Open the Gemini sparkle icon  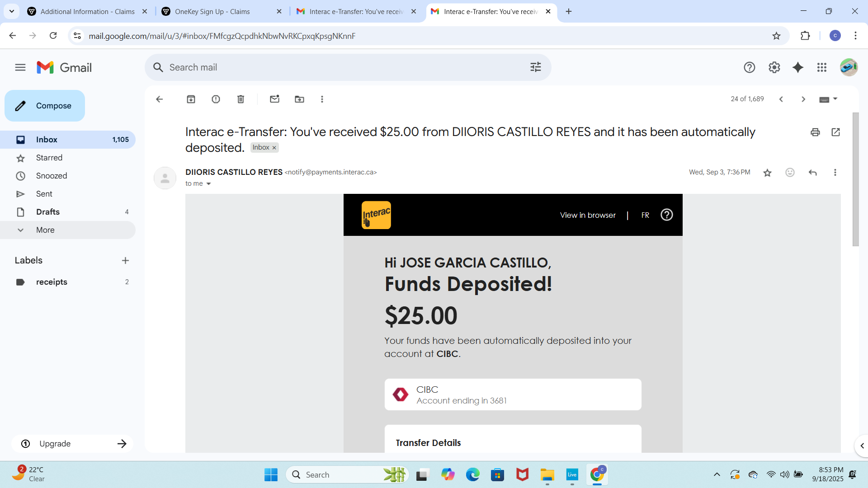798,67
